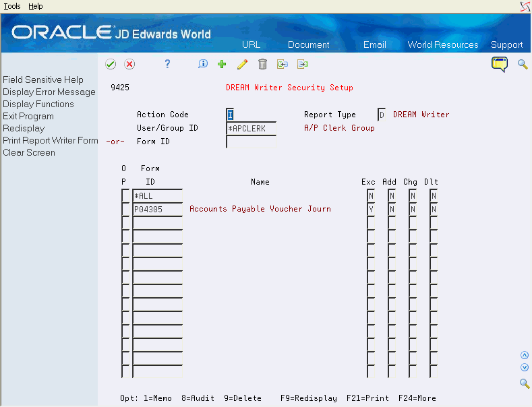The height and width of the screenshot is (407, 532).
Task: Close the window via title bar X
Action: coord(525,7)
